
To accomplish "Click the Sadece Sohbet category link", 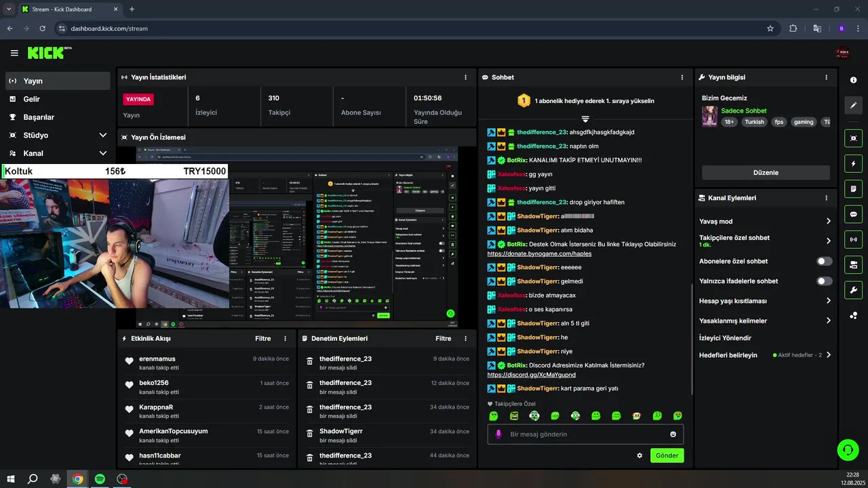I will click(744, 110).
